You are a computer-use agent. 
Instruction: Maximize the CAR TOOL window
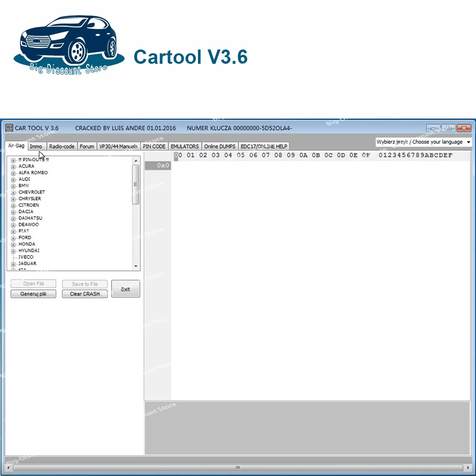[x=448, y=128]
